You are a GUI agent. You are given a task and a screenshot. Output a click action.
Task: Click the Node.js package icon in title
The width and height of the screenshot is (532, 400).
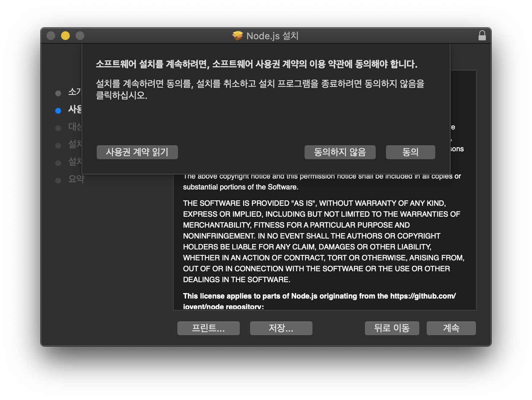[237, 36]
